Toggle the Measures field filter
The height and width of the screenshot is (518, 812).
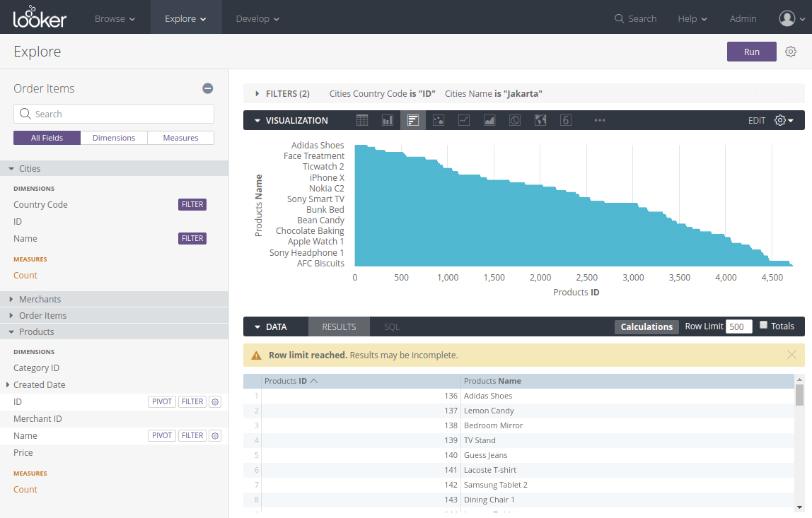pyautogui.click(x=180, y=138)
